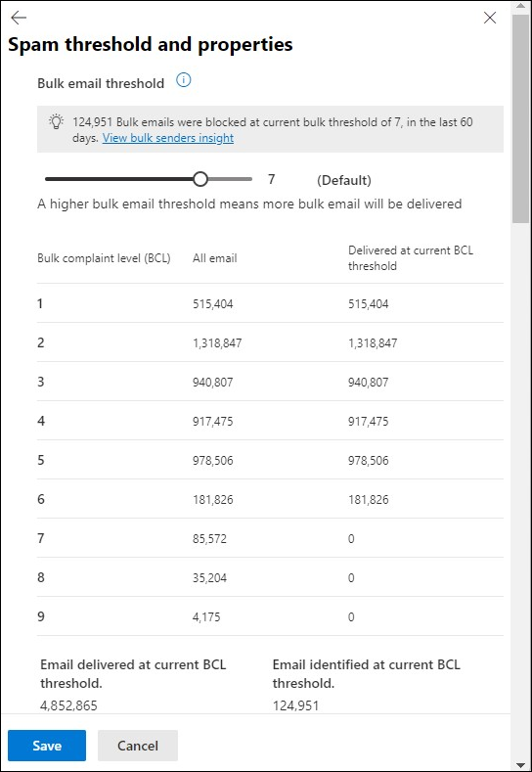Click scrollbar down arrow

pyautogui.click(x=520, y=764)
